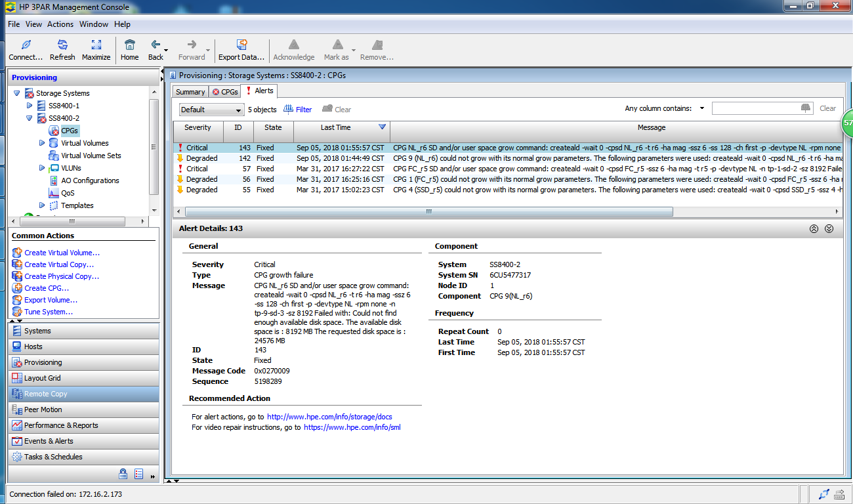Viewport: 853px width, 504px height.
Task: Click the Mark as toolbar icon
Action: [x=337, y=50]
